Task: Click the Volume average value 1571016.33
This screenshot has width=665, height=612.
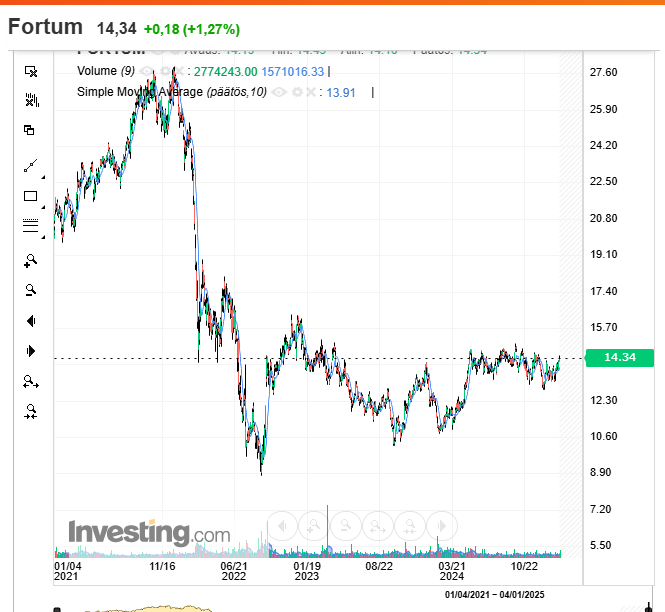Action: click(293, 72)
